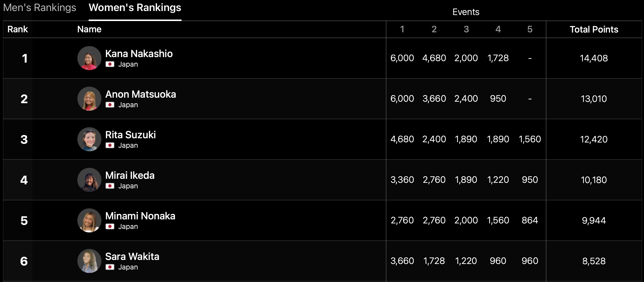The height and width of the screenshot is (282, 644).
Task: Open the Anon Matsuoka name link
Action: 140,94
